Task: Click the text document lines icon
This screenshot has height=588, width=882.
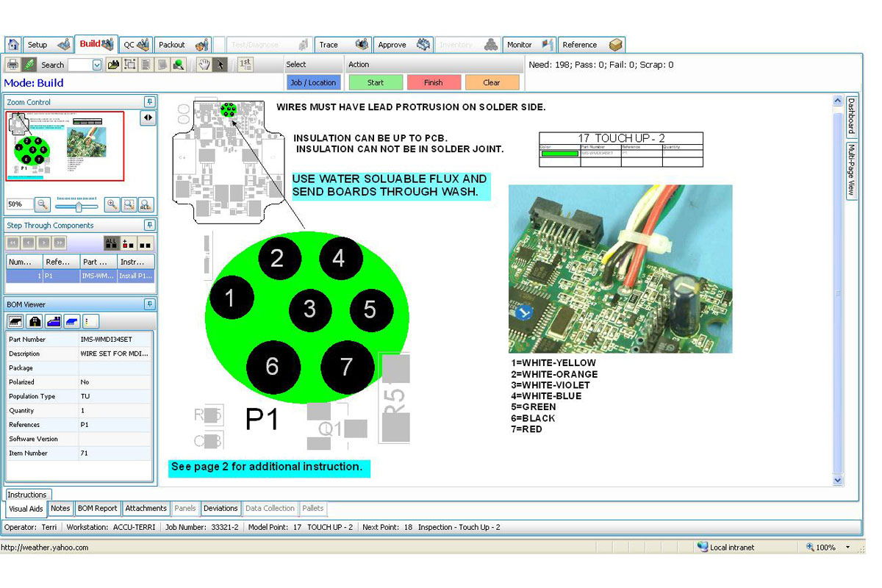Action: [146, 65]
